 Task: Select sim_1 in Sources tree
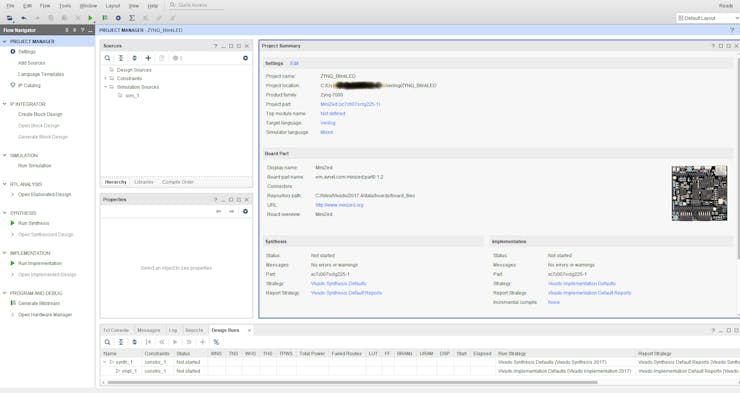pyautogui.click(x=132, y=96)
